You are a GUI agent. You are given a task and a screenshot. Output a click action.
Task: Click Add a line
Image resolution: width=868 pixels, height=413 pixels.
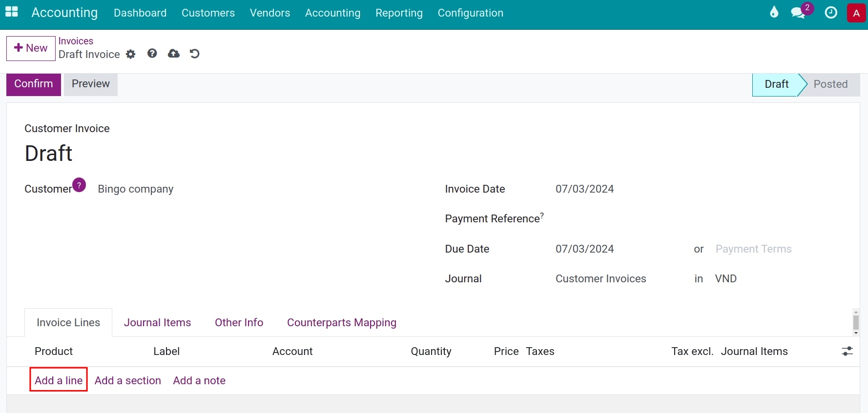59,380
